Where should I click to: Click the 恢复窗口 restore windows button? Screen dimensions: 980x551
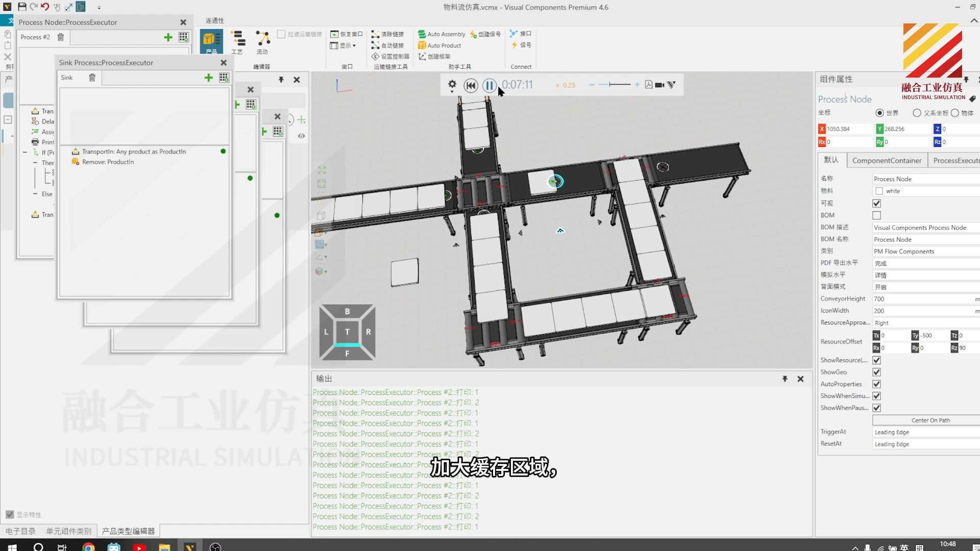tap(346, 34)
